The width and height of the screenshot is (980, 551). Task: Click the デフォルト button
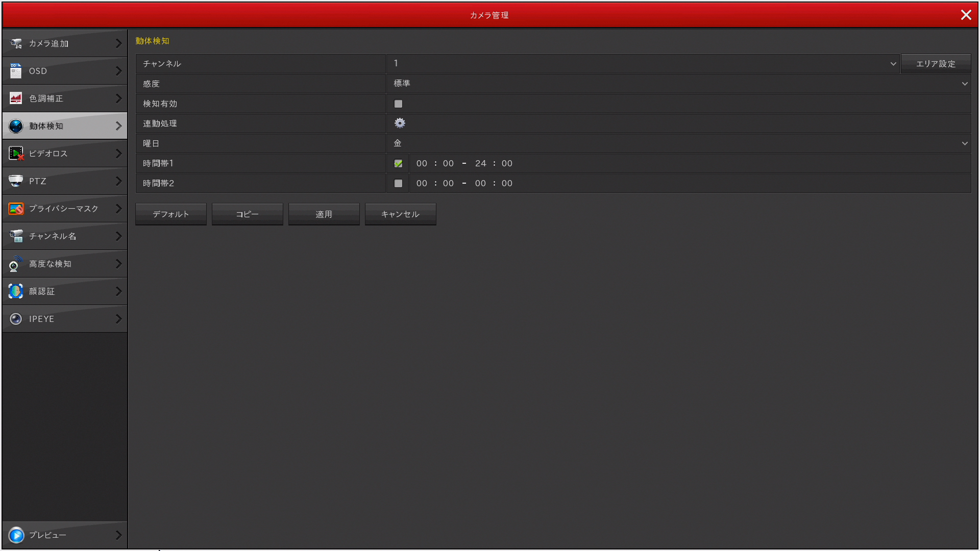click(x=171, y=214)
